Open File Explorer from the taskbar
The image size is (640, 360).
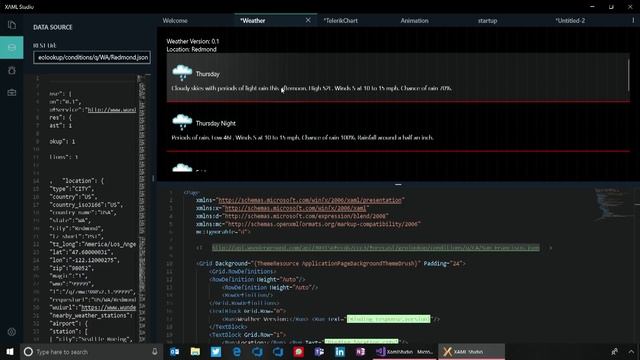click(196, 351)
